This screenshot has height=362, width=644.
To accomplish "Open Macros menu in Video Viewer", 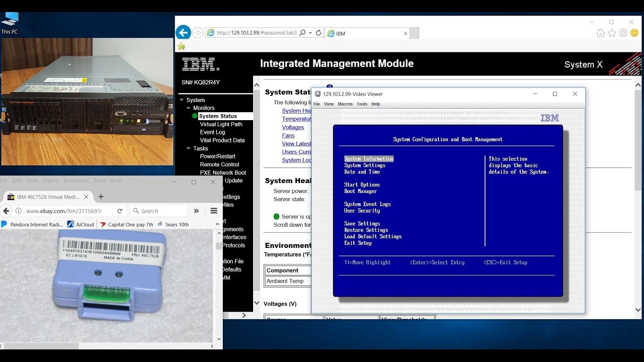I will click(345, 104).
